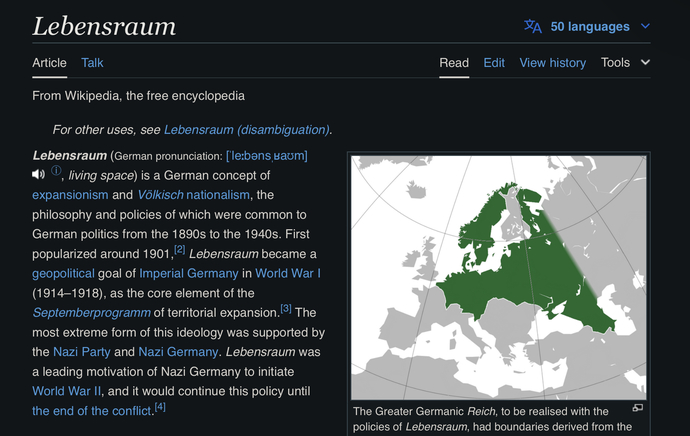Image resolution: width=690 pixels, height=436 pixels.
Task: Open the Greater Germanic Reich map image
Action: (x=499, y=277)
